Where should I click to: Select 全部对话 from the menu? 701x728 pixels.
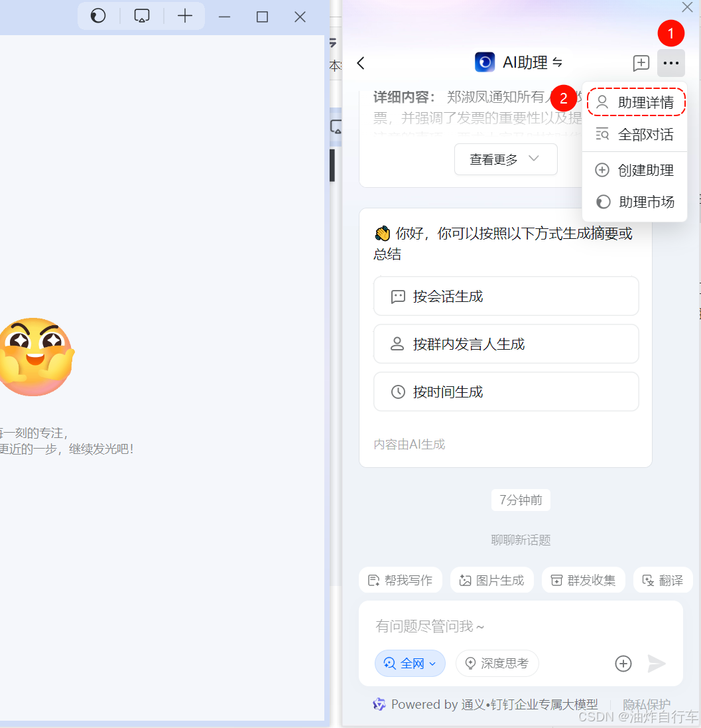pos(635,135)
